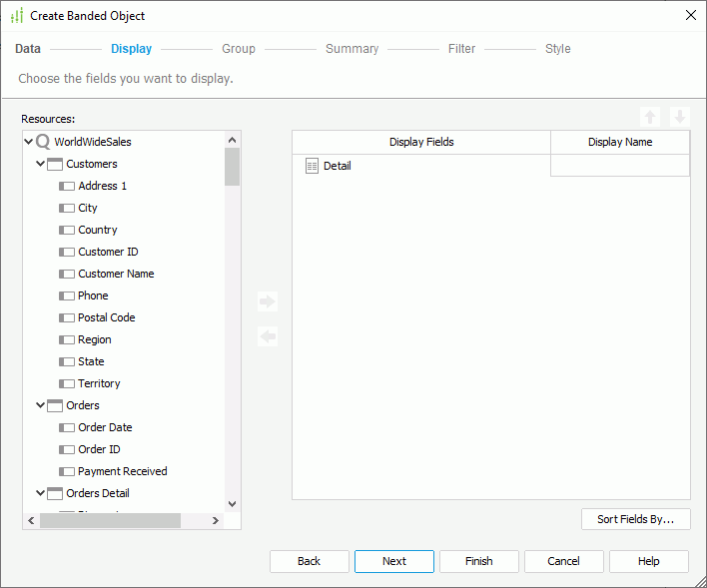This screenshot has width=707, height=588.
Task: Click the Finish button
Action: (x=478, y=561)
